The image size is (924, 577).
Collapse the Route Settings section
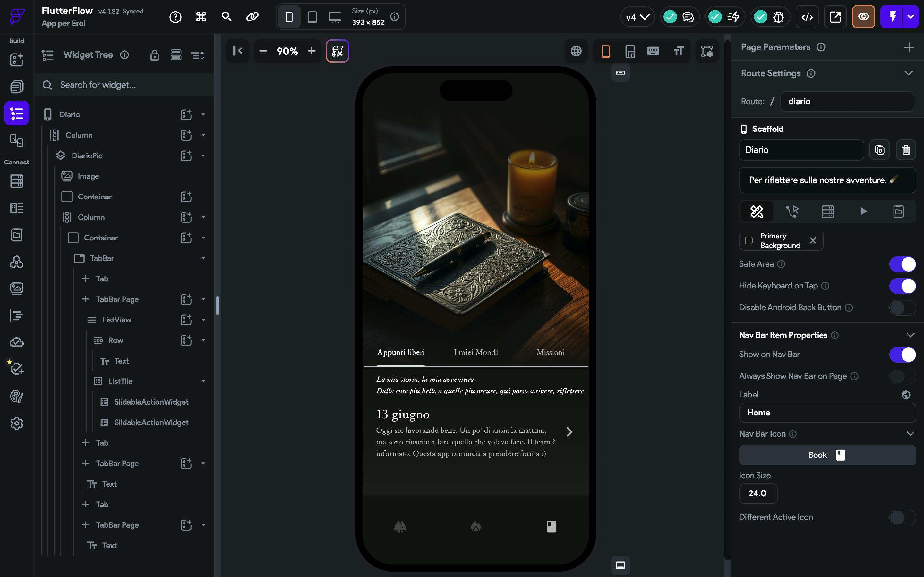908,73
